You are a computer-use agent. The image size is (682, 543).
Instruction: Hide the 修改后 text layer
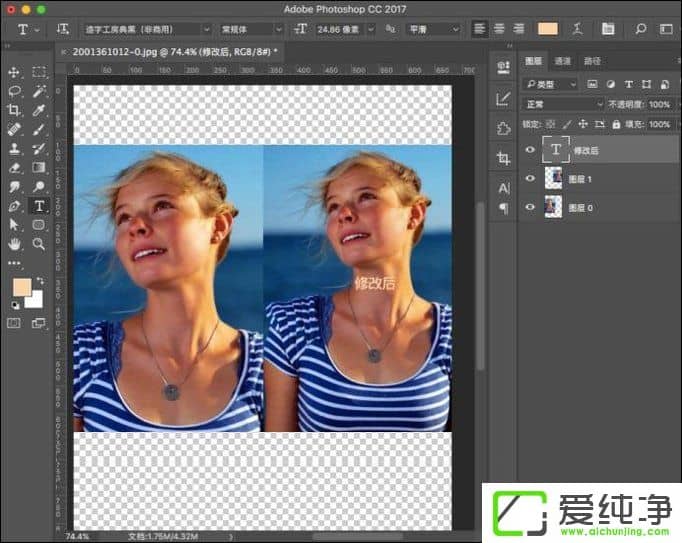530,150
